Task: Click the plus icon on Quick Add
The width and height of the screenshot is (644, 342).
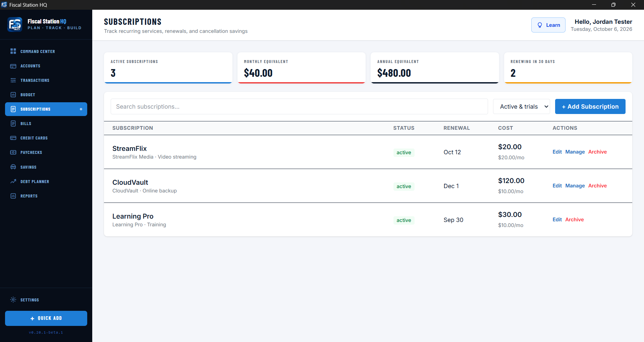Action: [x=32, y=319]
